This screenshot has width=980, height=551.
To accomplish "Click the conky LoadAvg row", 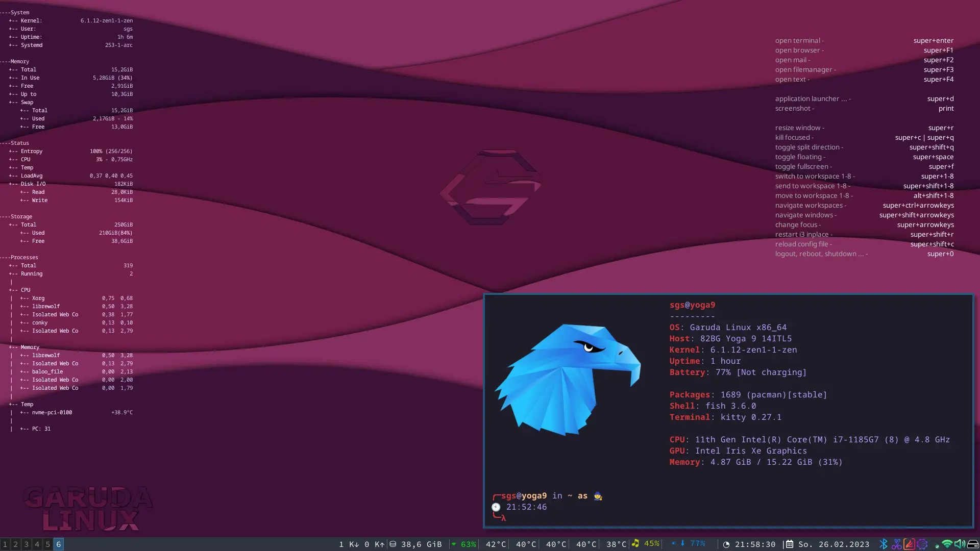I will (x=70, y=176).
